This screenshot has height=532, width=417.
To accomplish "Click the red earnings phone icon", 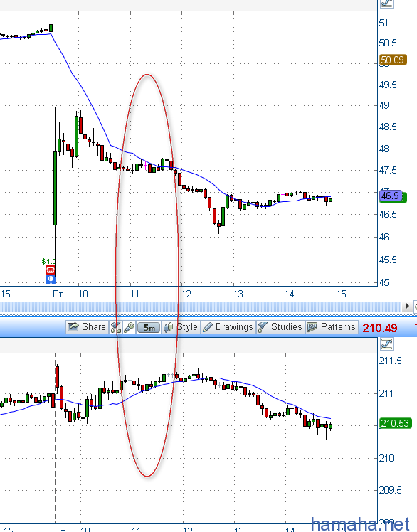I will click(51, 270).
